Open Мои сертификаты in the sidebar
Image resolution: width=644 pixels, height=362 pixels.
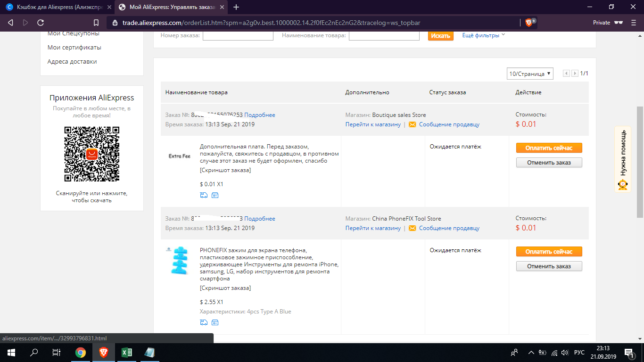(x=74, y=48)
